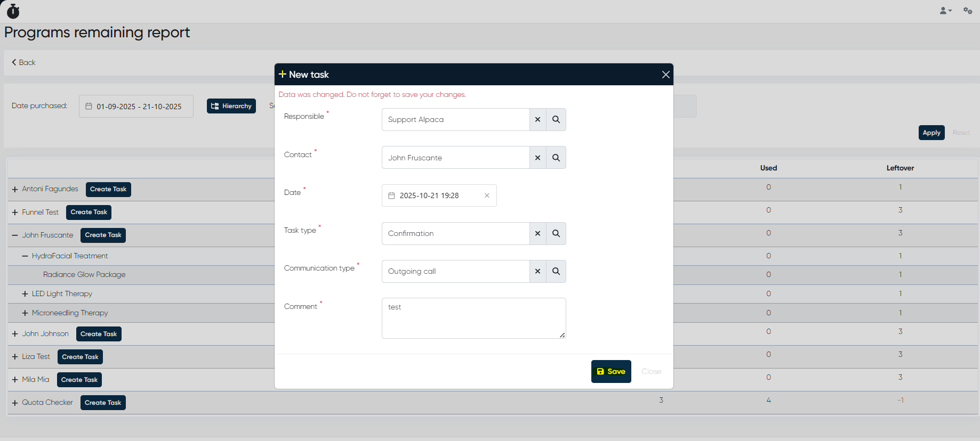Go Back to the previous page
980x441 pixels.
point(23,62)
